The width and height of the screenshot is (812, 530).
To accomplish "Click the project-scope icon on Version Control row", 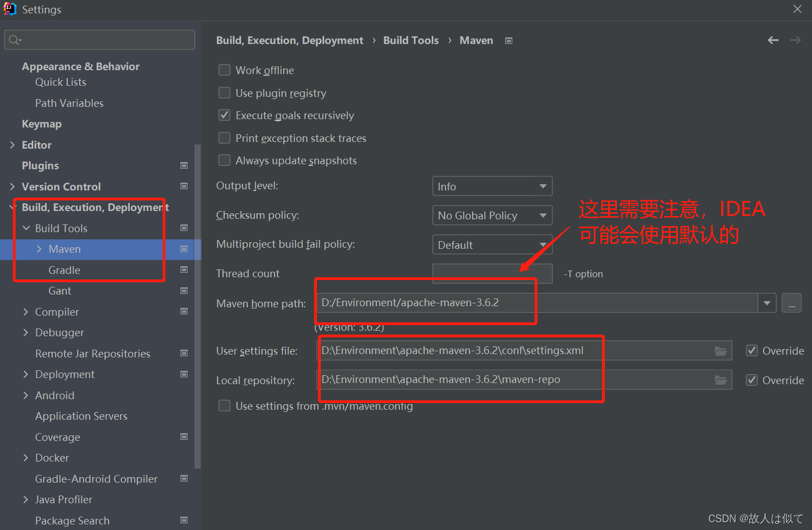I will (184, 186).
